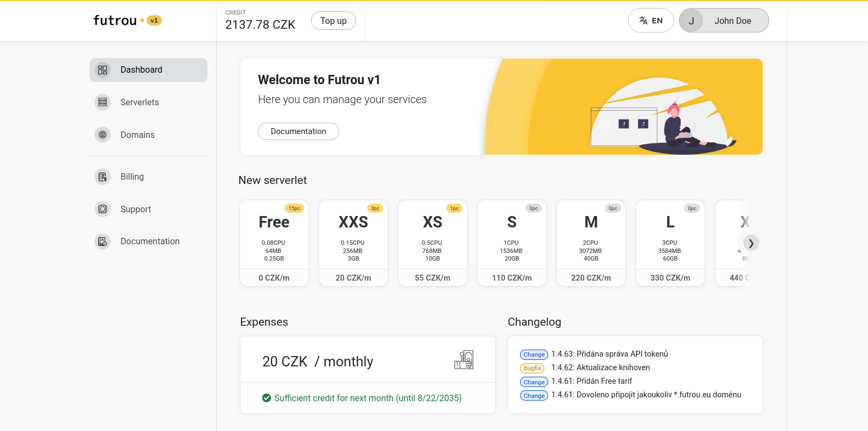
Task: Click the Support lifebuoy icon
Action: [x=103, y=209]
